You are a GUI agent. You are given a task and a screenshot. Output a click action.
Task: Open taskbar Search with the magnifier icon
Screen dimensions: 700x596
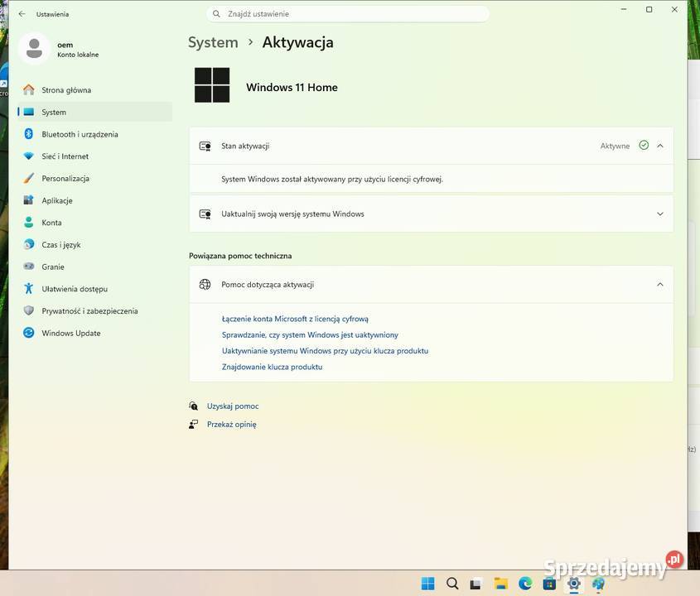point(452,583)
